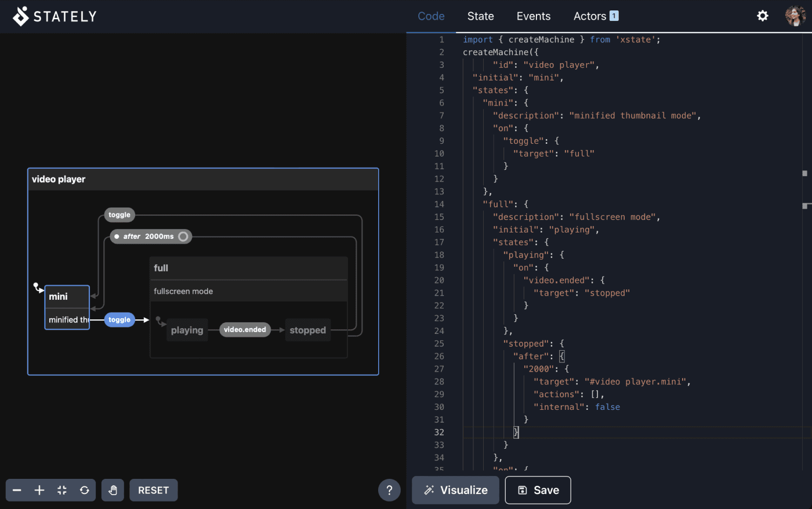This screenshot has width=812, height=509.
Task: Click the video.ended event pill
Action: click(245, 329)
